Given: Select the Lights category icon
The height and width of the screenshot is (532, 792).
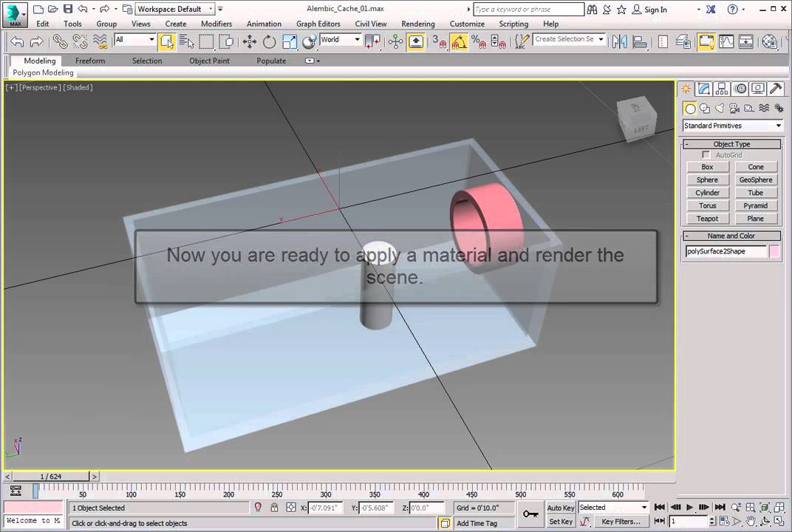Looking at the screenshot, I should tap(720, 108).
